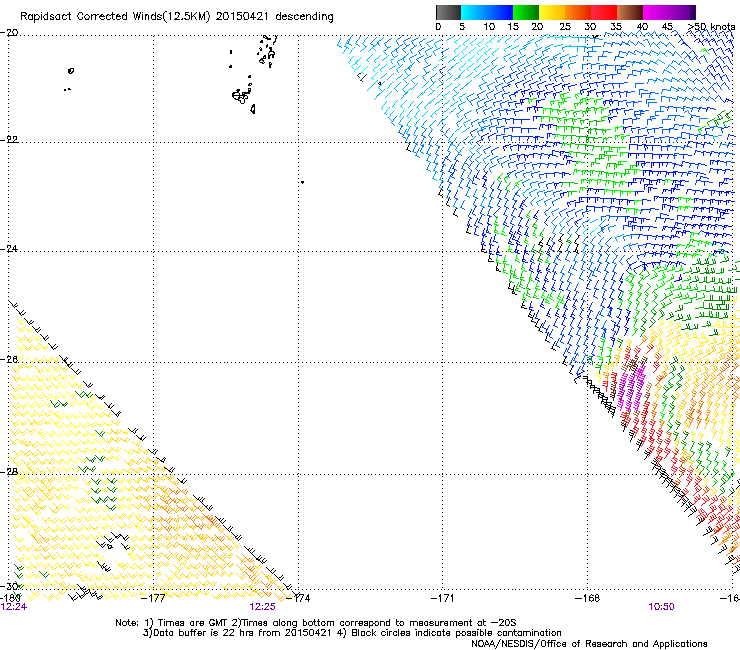Click the latitude label '-20'

[x=9, y=33]
